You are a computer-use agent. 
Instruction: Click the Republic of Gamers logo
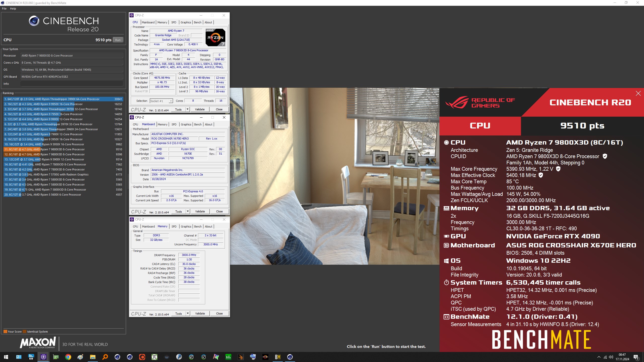click(x=480, y=102)
